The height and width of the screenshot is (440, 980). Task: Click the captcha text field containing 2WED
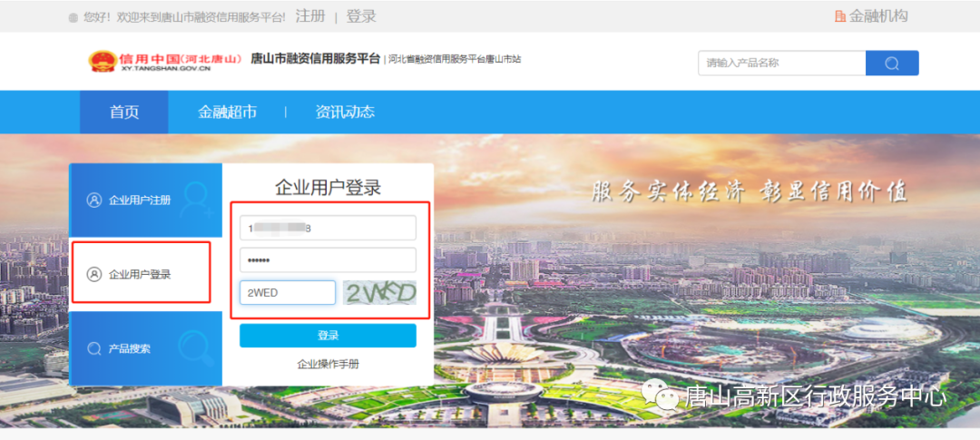click(288, 292)
